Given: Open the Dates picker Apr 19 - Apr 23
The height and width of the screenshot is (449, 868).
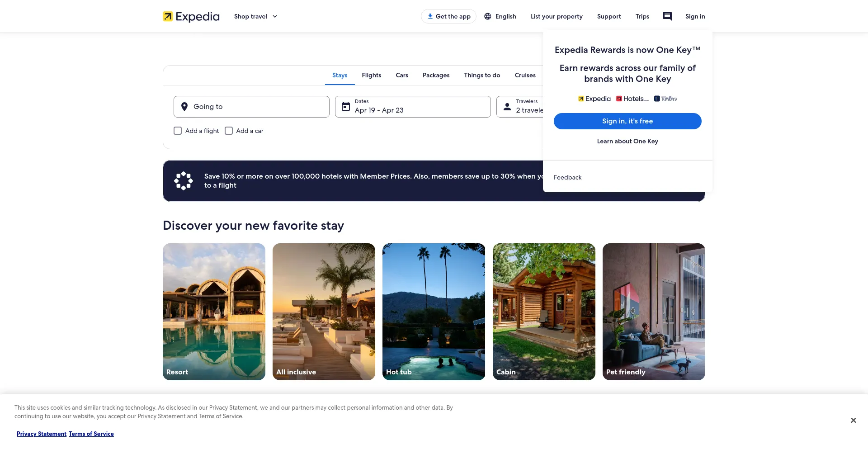Looking at the screenshot, I should [x=413, y=107].
